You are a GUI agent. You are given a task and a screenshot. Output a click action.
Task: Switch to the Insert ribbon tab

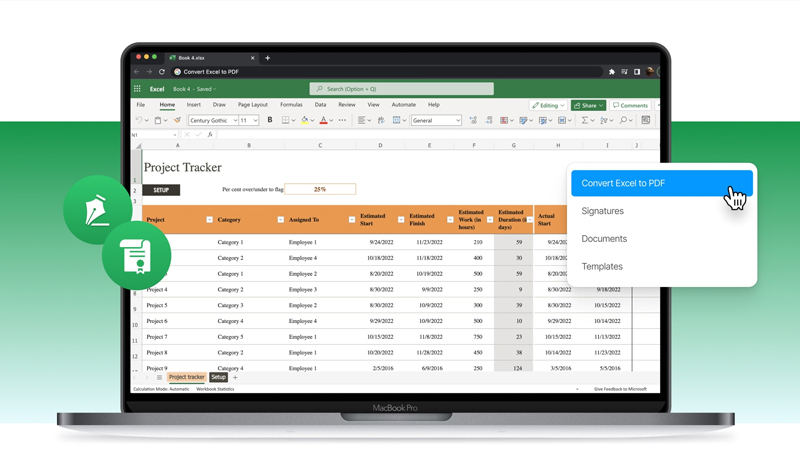point(193,104)
